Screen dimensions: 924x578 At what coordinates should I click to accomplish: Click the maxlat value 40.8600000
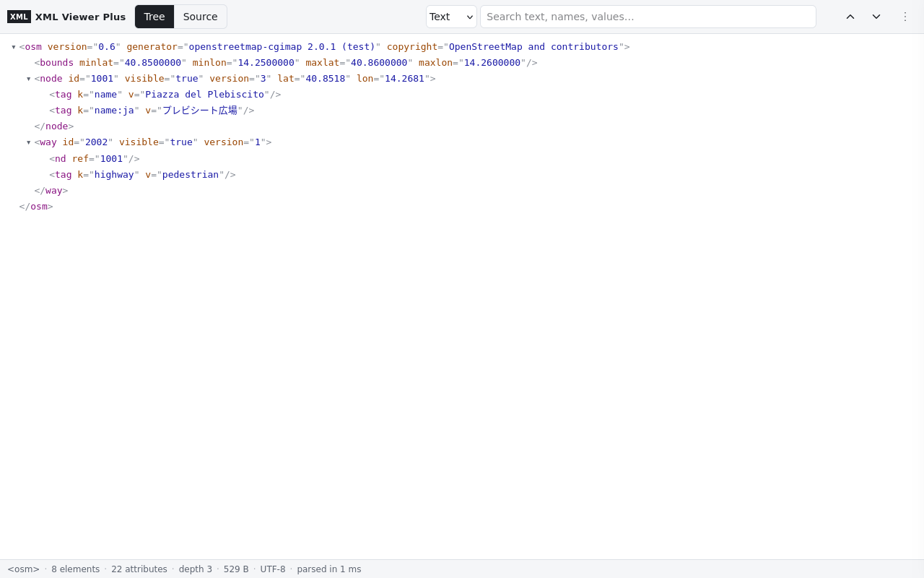point(379,63)
